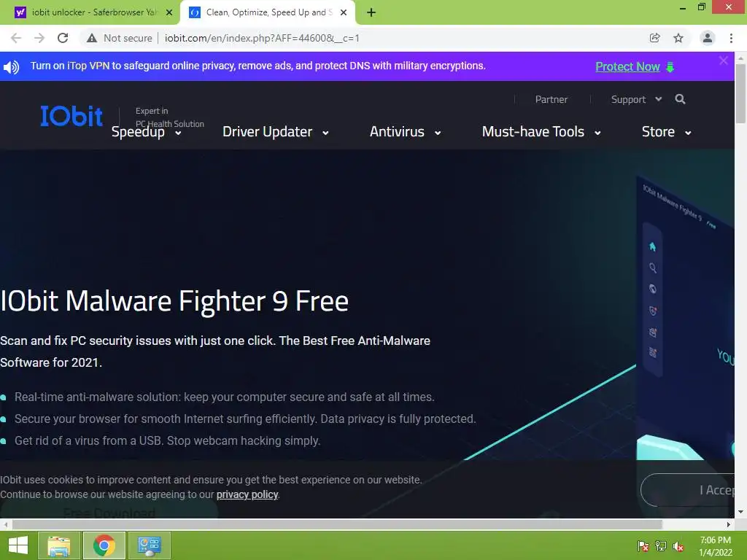This screenshot has height=560, width=747.
Task: Click the muted volume tray icon
Action: (678, 545)
